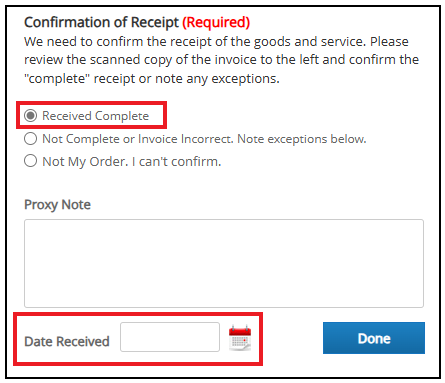445x383 pixels.
Task: Open the calendar date picker icon
Action: (x=240, y=338)
